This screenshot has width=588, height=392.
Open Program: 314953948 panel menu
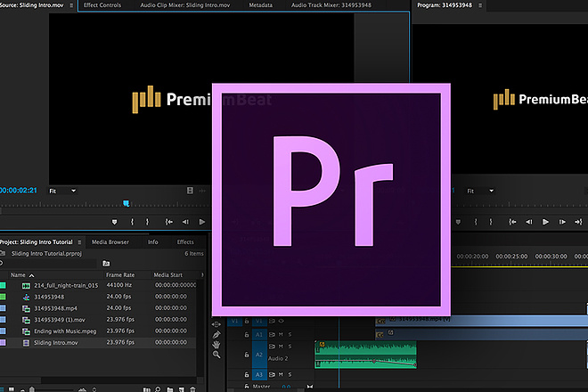pos(480,5)
